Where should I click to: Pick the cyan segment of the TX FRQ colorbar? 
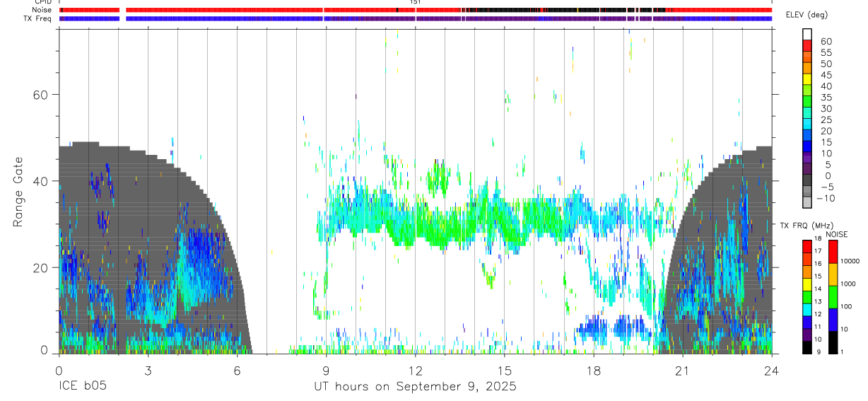click(x=807, y=310)
